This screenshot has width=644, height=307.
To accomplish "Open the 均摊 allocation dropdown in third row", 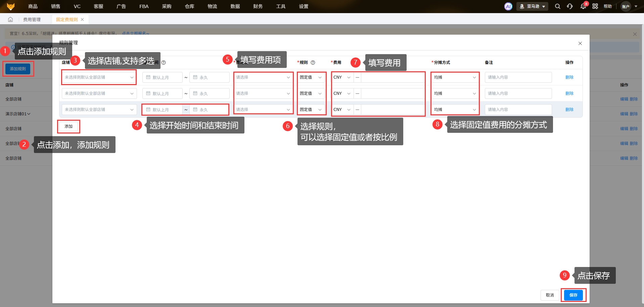I will [455, 110].
